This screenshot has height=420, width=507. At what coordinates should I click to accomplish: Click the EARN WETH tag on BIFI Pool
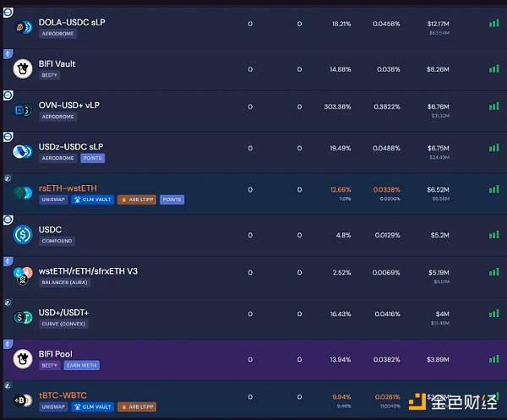[82, 365]
